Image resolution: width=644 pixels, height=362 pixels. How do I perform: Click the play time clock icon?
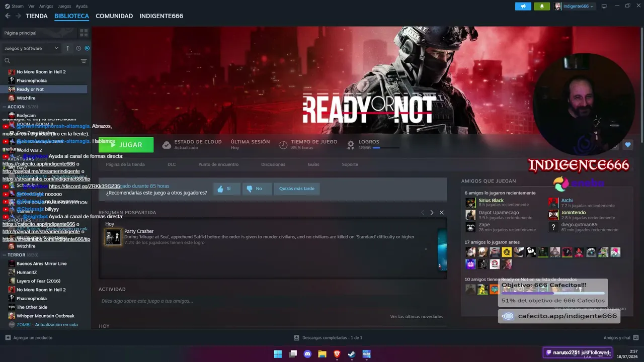(283, 145)
